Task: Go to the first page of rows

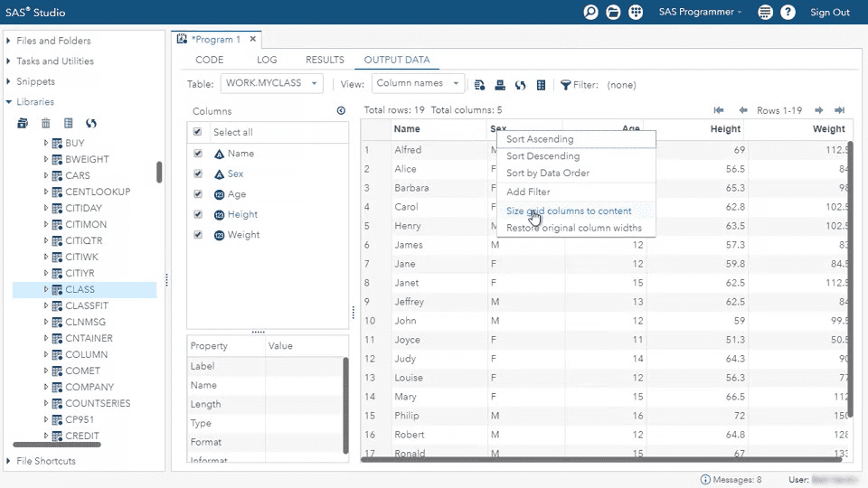Action: pyautogui.click(x=719, y=110)
